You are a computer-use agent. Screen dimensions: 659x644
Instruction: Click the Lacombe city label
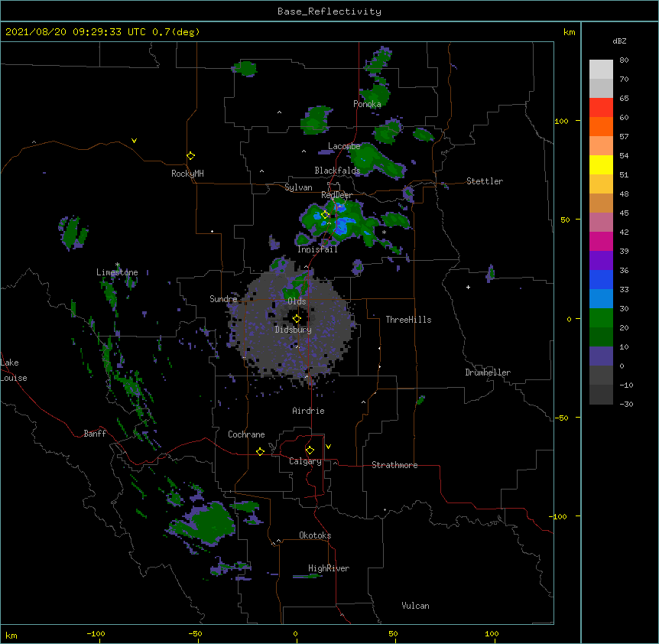[x=344, y=146]
